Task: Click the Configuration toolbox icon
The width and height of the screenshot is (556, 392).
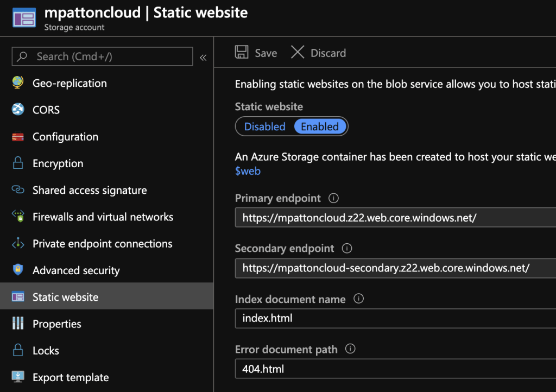Action: [18, 137]
